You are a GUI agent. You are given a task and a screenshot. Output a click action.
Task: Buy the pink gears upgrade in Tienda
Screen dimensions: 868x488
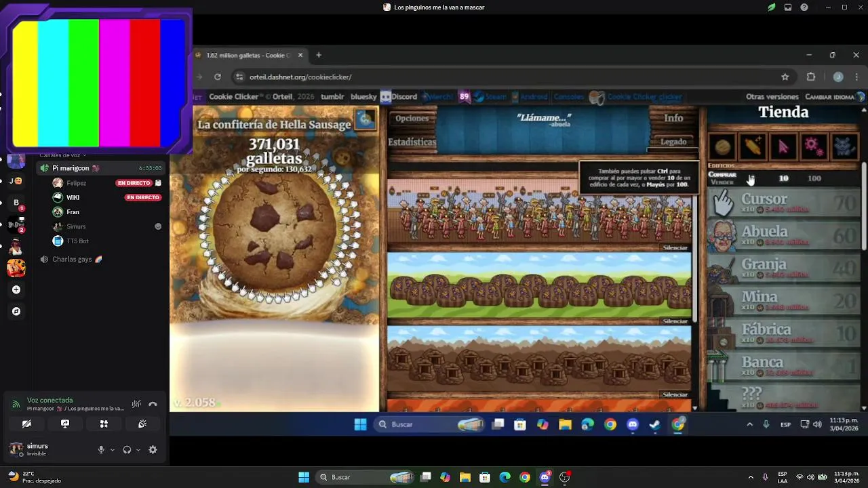(x=813, y=146)
